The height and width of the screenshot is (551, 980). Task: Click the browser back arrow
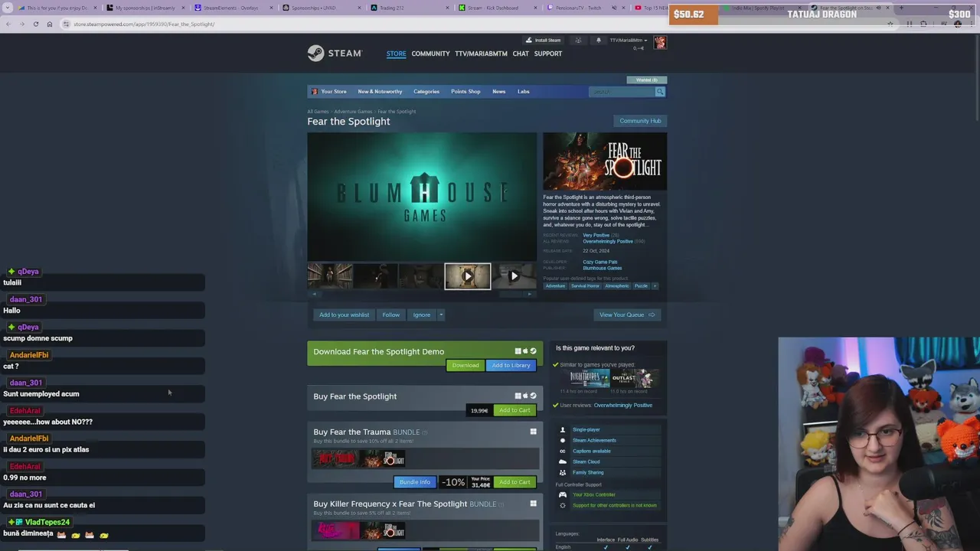coord(8,24)
